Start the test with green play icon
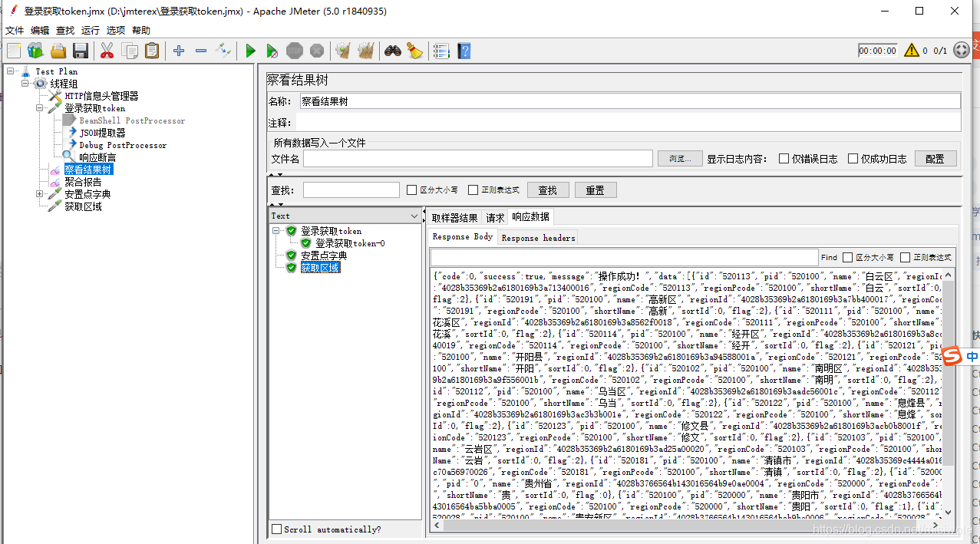Viewport: 980px width, 544px height. (x=250, y=51)
